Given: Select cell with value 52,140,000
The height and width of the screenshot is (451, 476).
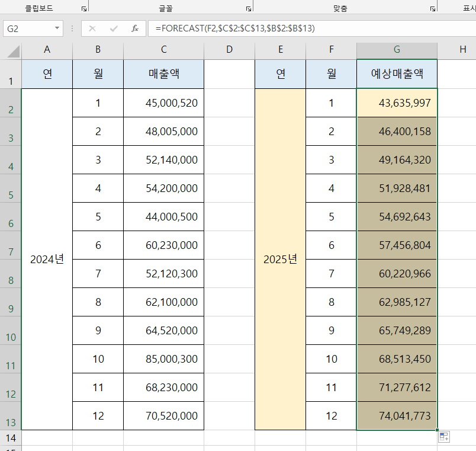Looking at the screenshot, I should point(164,160).
